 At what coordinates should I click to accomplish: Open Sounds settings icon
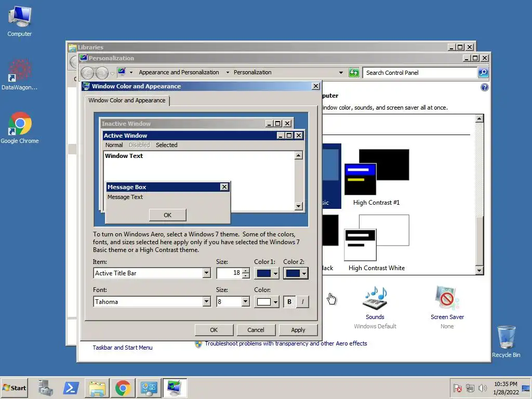375,299
